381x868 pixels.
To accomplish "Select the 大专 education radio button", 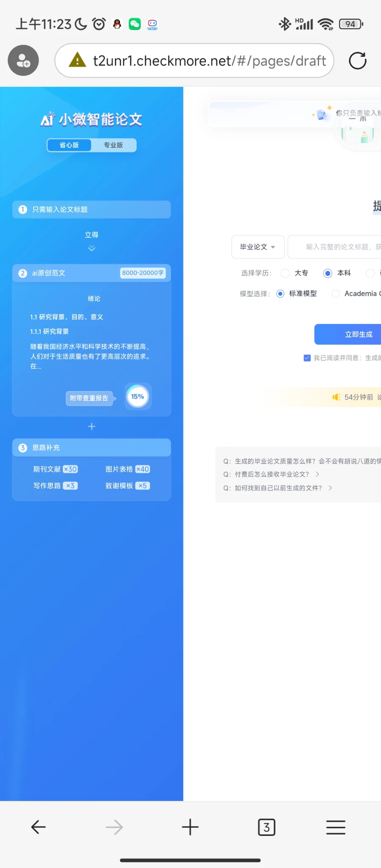I will [286, 273].
